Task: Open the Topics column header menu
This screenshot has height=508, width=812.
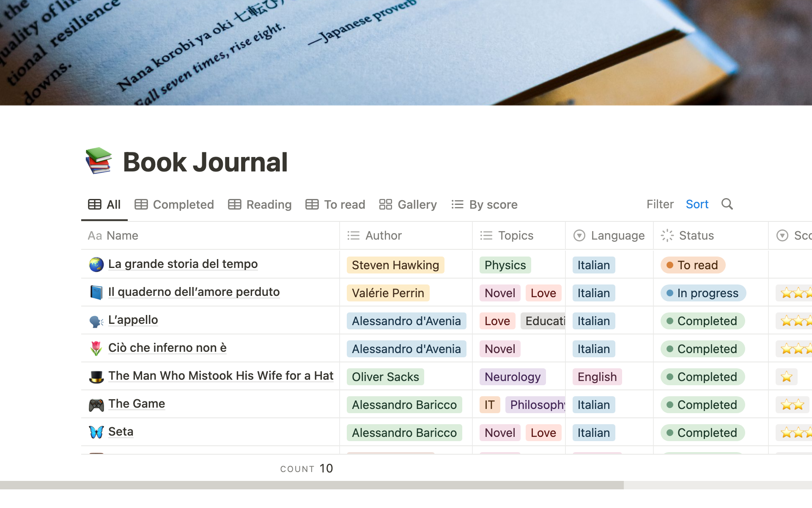Action: 515,235
